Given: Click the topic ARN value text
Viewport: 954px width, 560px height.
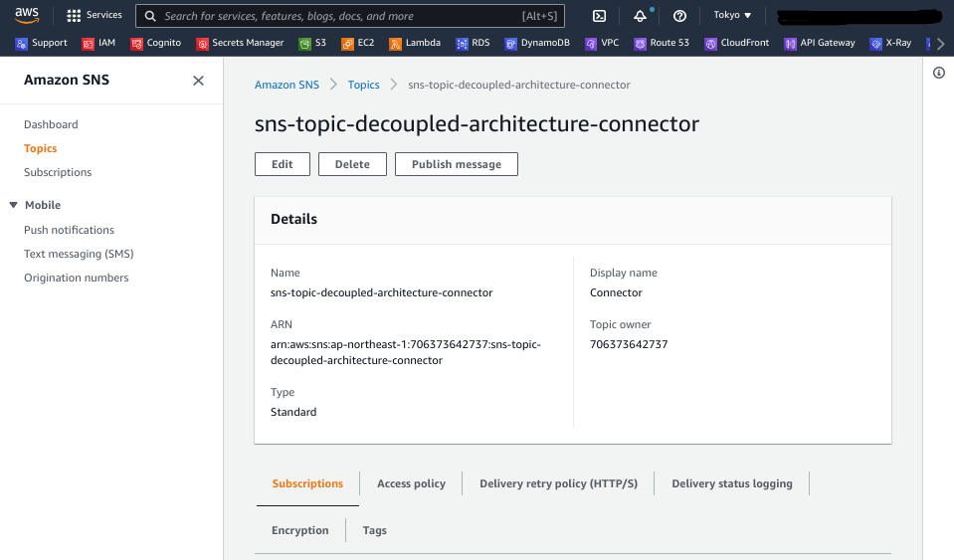Looking at the screenshot, I should 406,352.
